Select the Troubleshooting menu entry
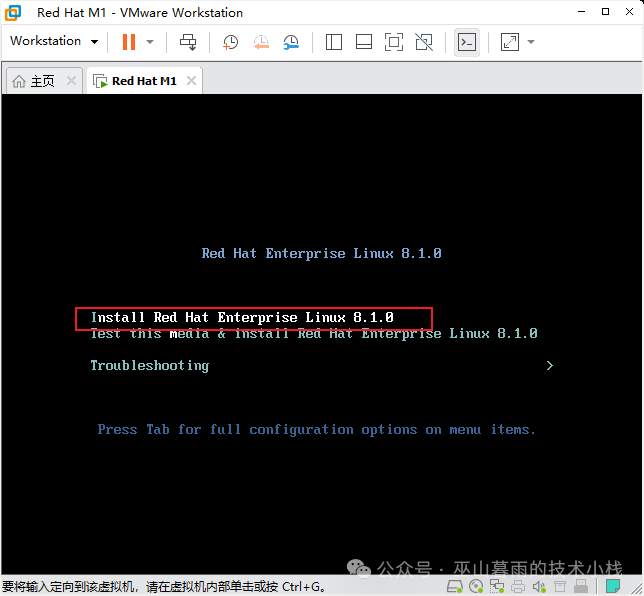 tap(150, 366)
